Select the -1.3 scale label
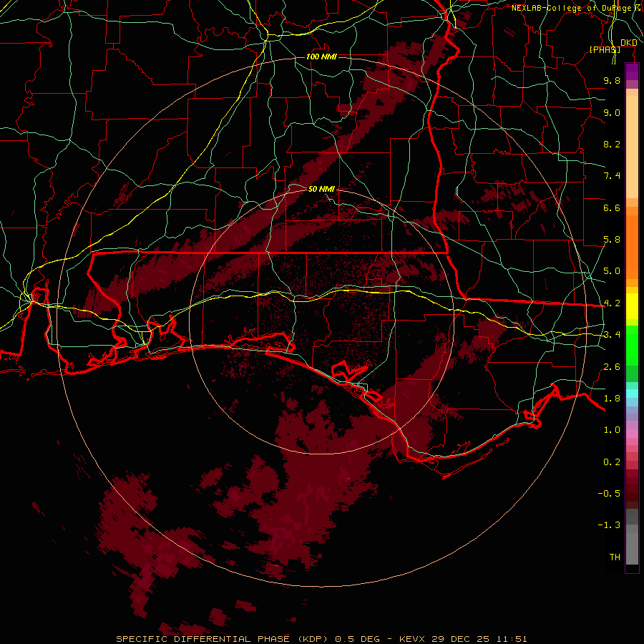 pos(609,525)
